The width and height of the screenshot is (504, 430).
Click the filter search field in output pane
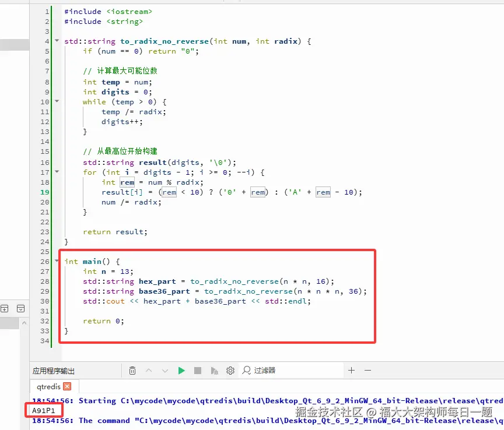(292, 371)
